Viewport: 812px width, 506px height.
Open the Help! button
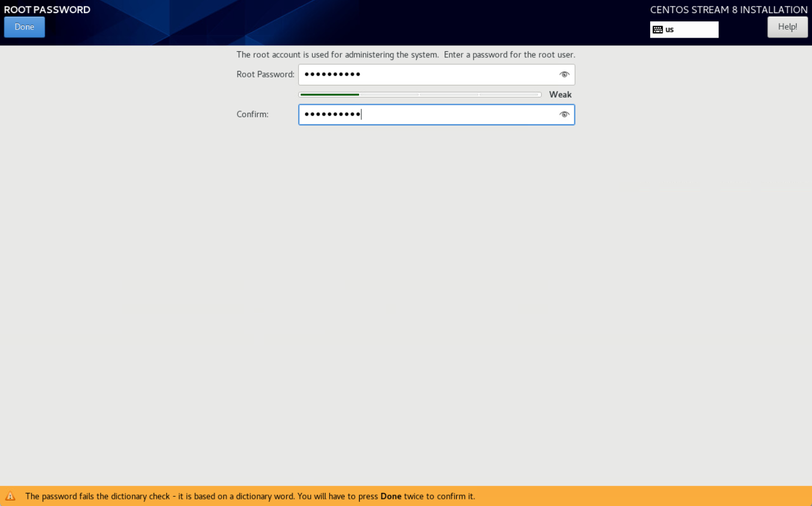click(787, 27)
